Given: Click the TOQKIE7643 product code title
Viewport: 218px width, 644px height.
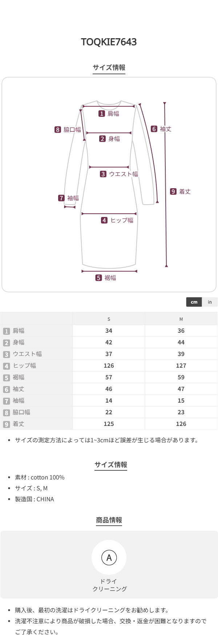Looking at the screenshot, I should coord(109,42).
